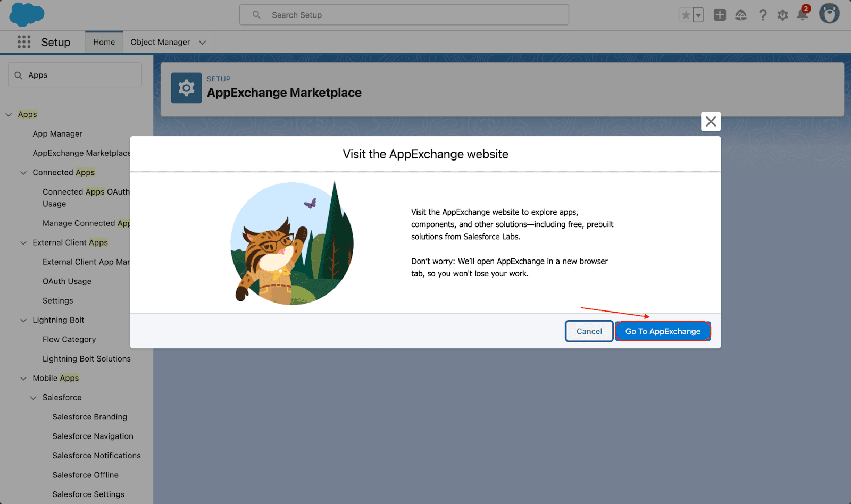The width and height of the screenshot is (851, 504).
Task: Click the Salesforce cloud logo
Action: [x=27, y=14]
